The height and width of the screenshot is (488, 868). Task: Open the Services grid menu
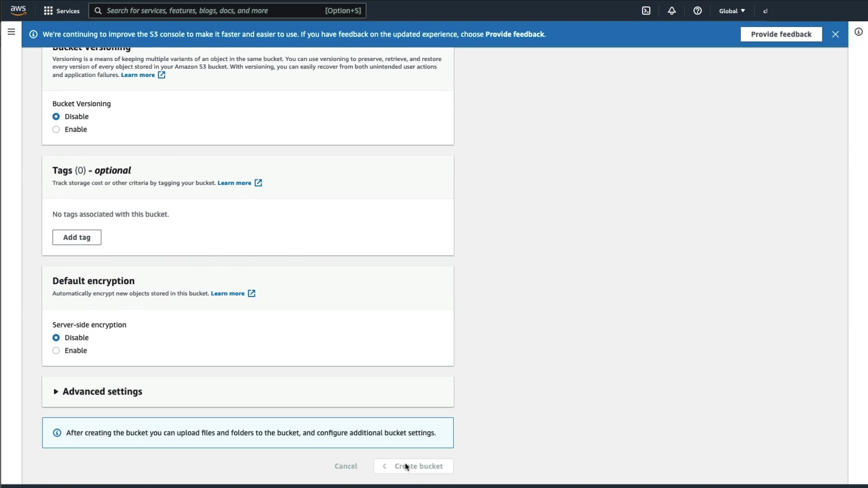click(61, 11)
